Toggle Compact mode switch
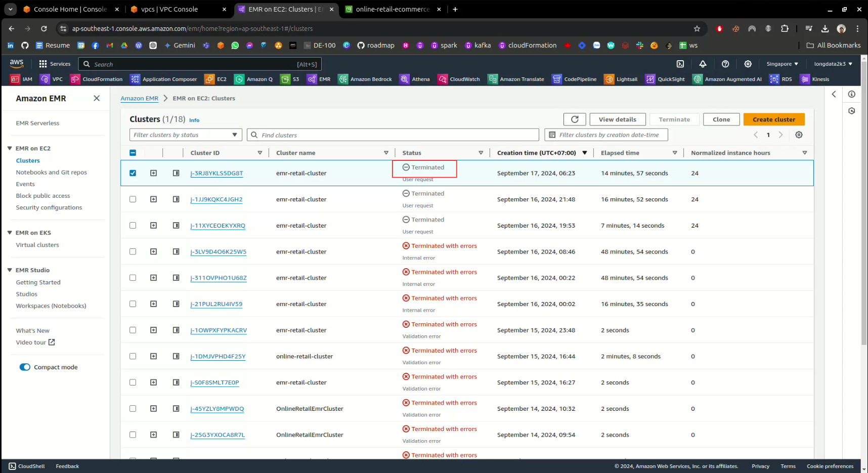Viewport: 868px width, 473px height. click(x=25, y=367)
